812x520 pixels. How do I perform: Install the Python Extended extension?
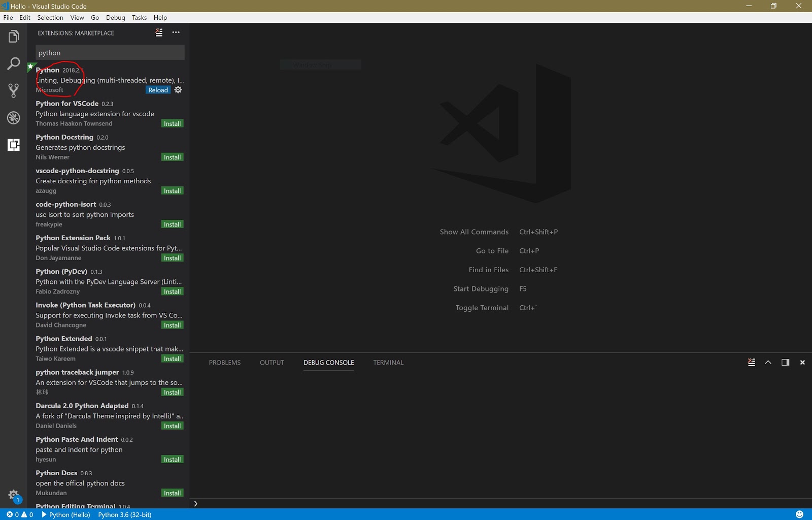[173, 358]
